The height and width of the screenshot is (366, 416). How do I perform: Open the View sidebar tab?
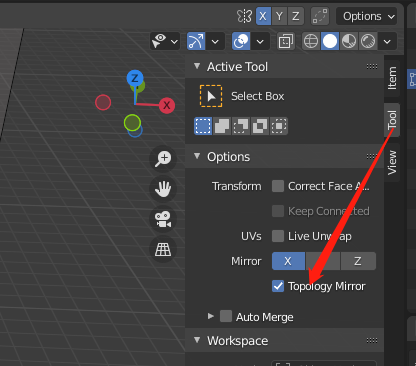pos(392,163)
